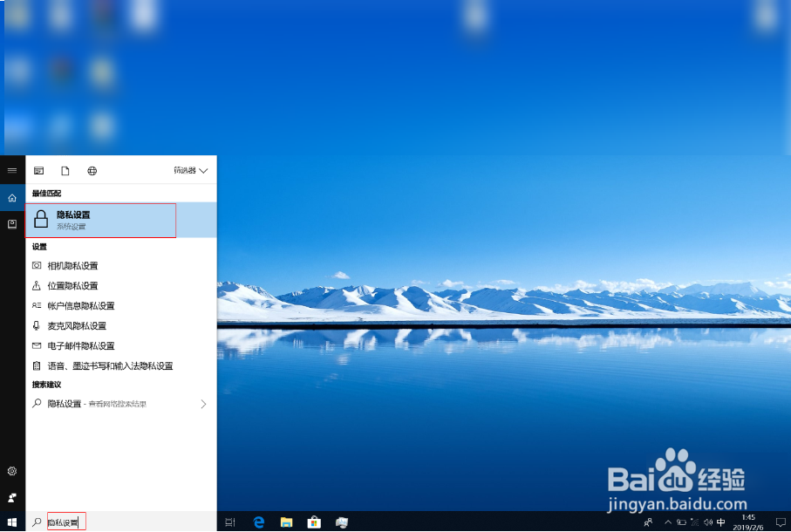Open 位置隐私设置 settings result
The width and height of the screenshot is (791, 532).
[121, 286]
